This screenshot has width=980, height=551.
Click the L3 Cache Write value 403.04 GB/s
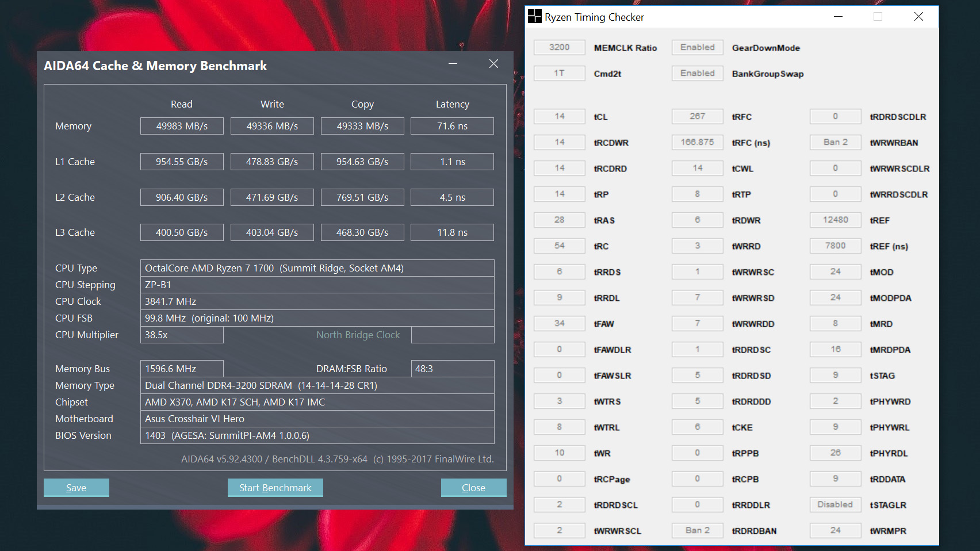point(272,232)
